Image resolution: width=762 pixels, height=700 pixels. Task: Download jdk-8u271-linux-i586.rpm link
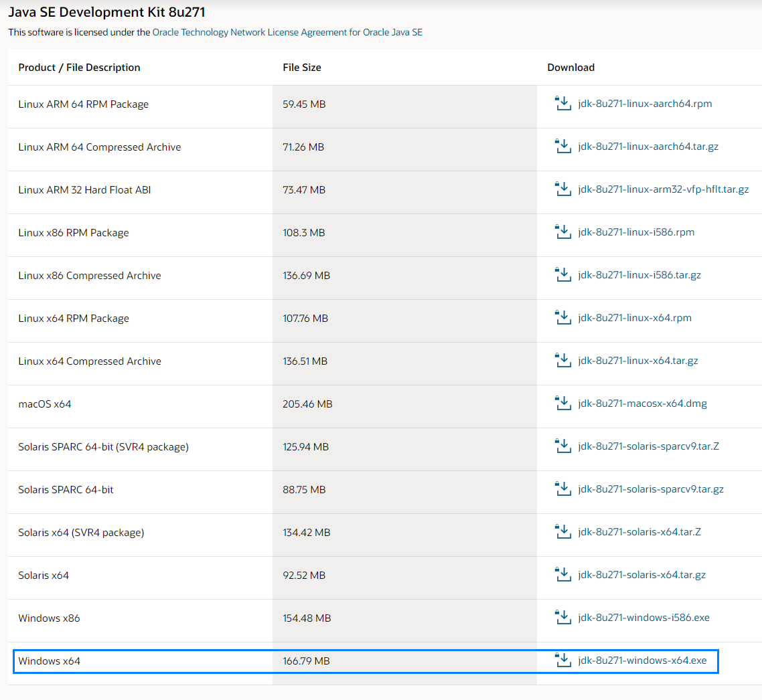click(636, 232)
